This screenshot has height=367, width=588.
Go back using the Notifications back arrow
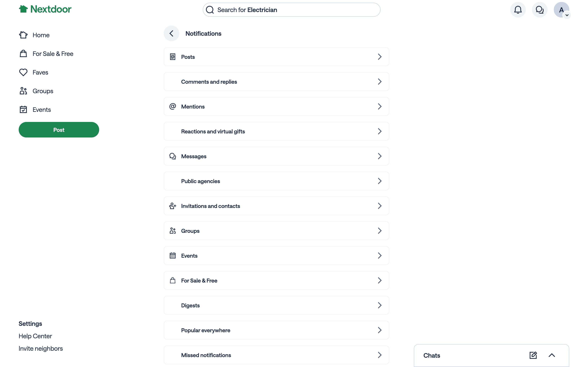(x=171, y=33)
